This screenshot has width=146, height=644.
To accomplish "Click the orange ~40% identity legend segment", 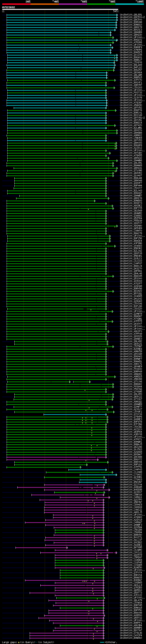I will (45, 4).
